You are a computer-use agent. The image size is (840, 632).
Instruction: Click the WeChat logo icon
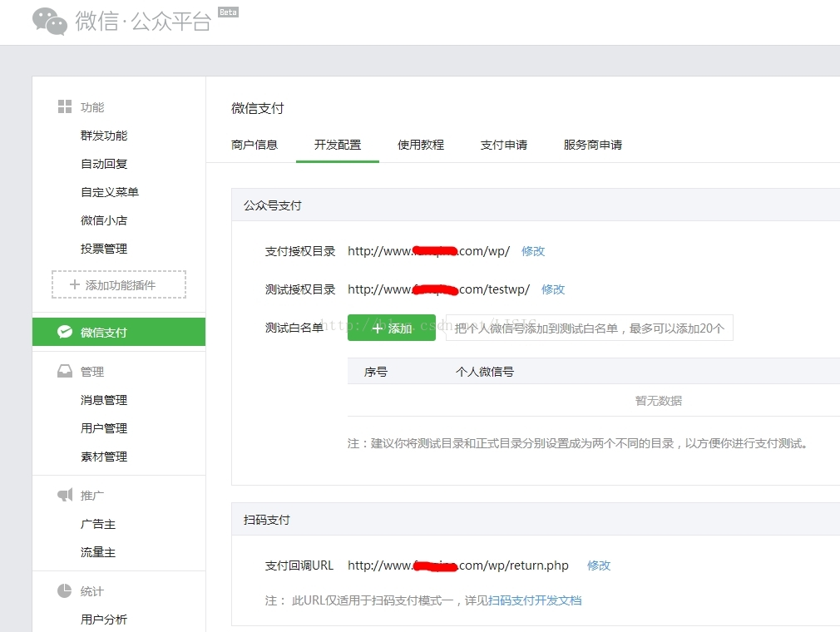tap(50, 22)
